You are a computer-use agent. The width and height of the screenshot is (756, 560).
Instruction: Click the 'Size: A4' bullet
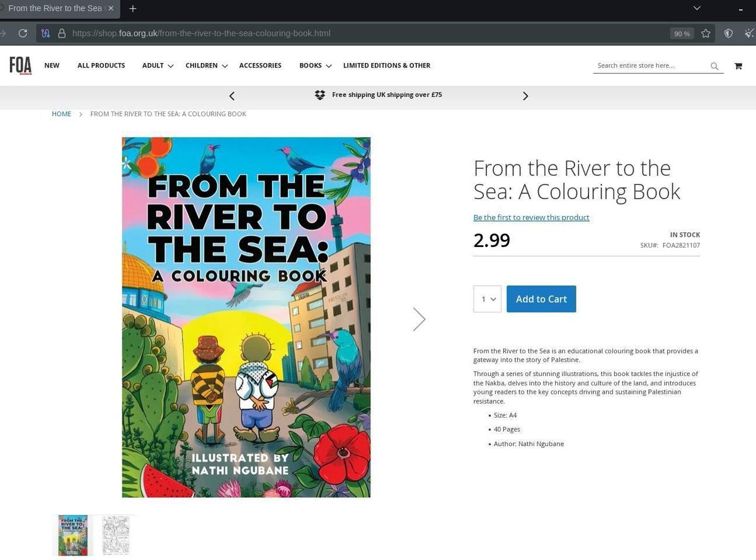click(505, 415)
